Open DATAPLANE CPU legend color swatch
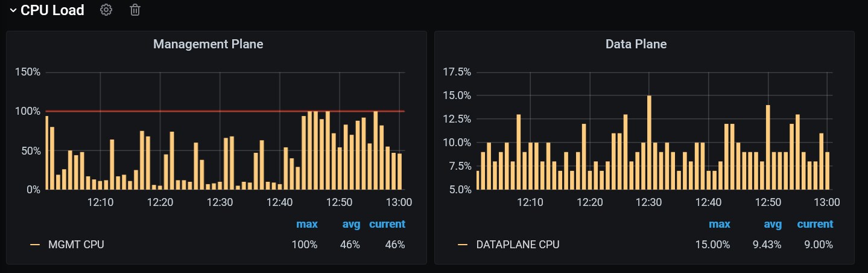This screenshot has width=868, height=273. coord(463,245)
